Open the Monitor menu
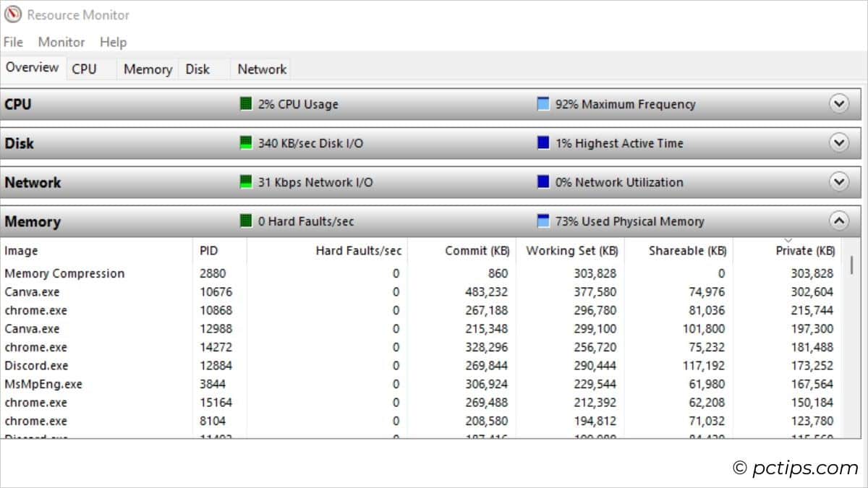The image size is (868, 488). (x=61, y=42)
